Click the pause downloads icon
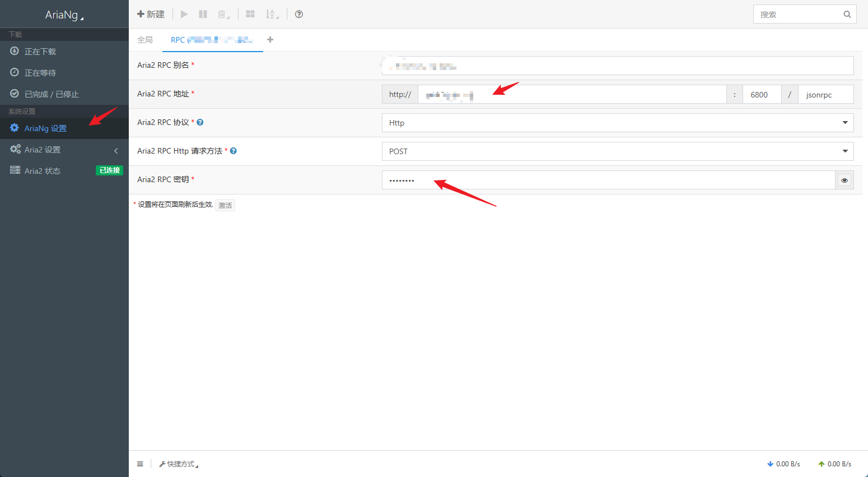 point(203,14)
